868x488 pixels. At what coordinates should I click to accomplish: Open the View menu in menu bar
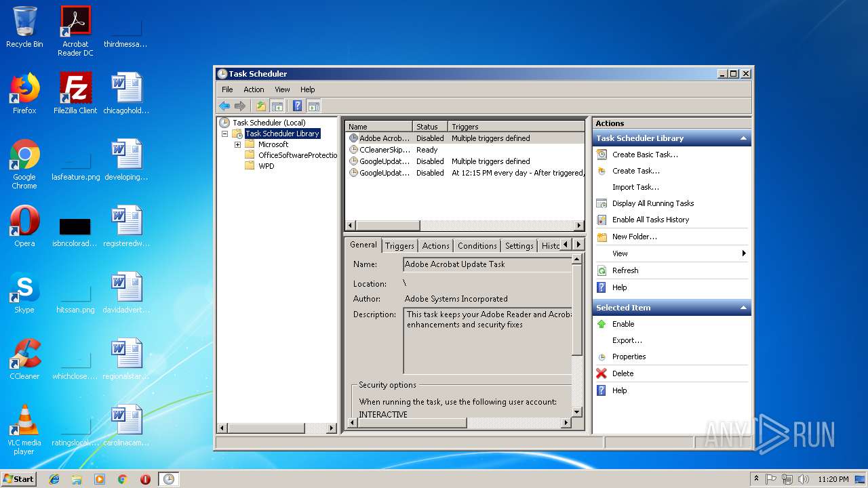[282, 89]
